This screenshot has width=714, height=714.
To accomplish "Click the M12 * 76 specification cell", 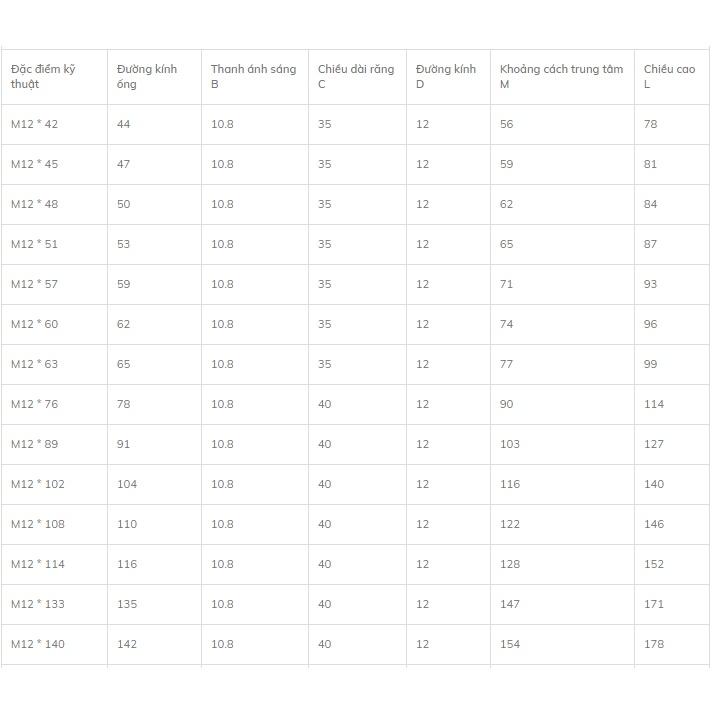I will 35,404.
